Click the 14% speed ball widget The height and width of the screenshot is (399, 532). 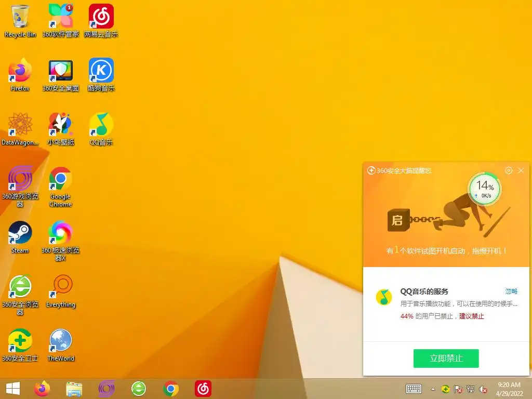[484, 189]
